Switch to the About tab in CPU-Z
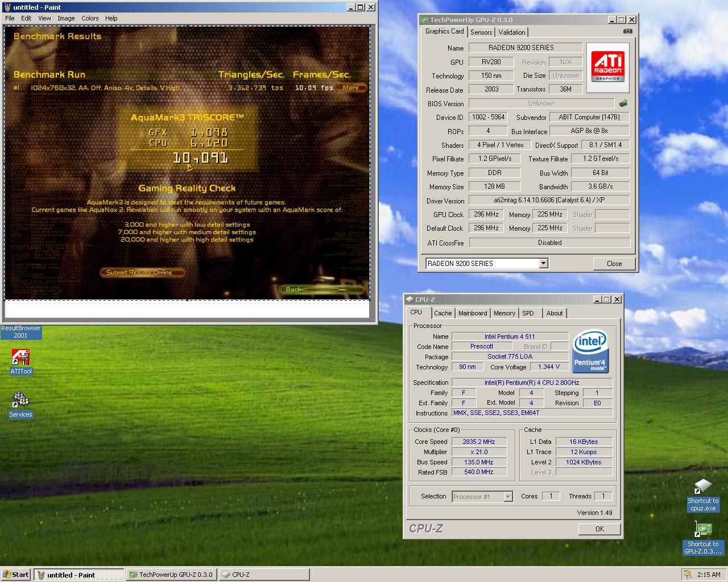 tap(555, 313)
